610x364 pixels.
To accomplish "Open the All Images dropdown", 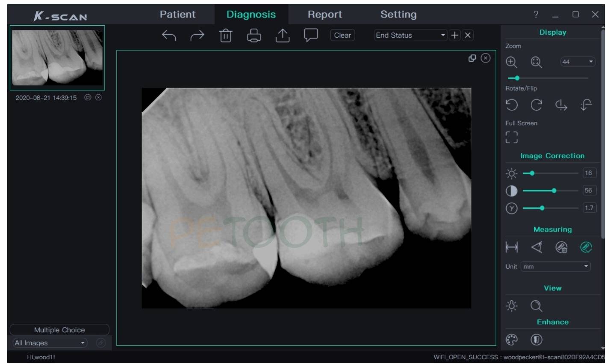I will point(50,343).
